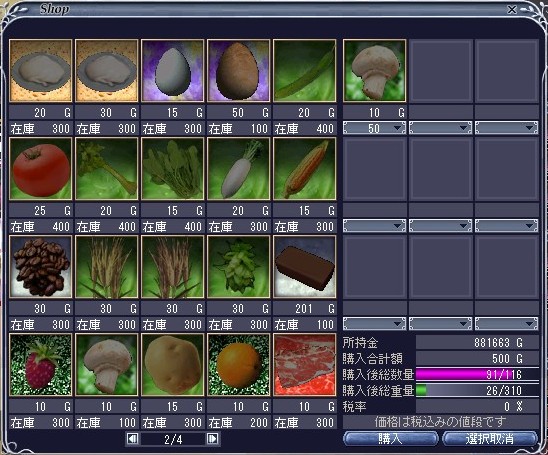Click the 25 G tomato price
Viewport: 548px width, 455px height.
[x=52, y=210]
